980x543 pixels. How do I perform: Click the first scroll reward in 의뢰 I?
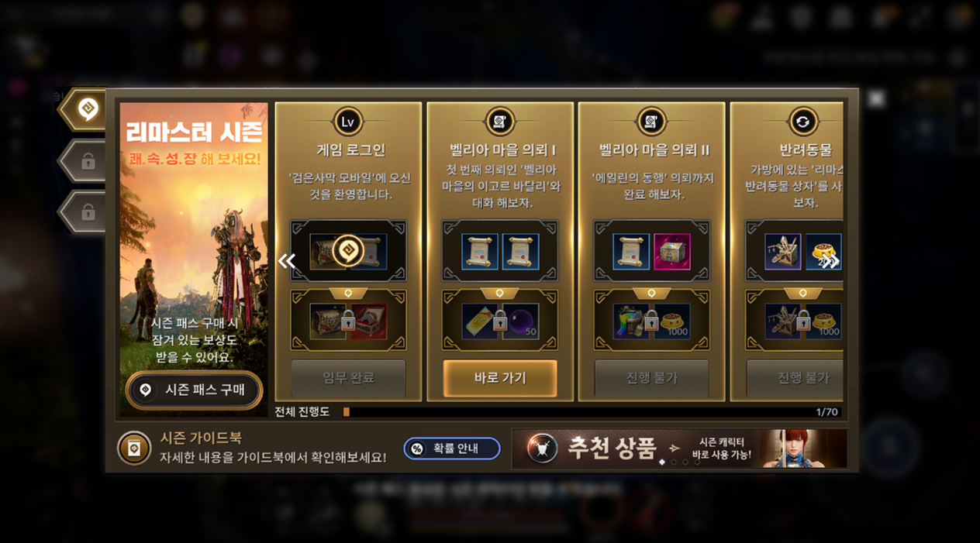click(481, 252)
